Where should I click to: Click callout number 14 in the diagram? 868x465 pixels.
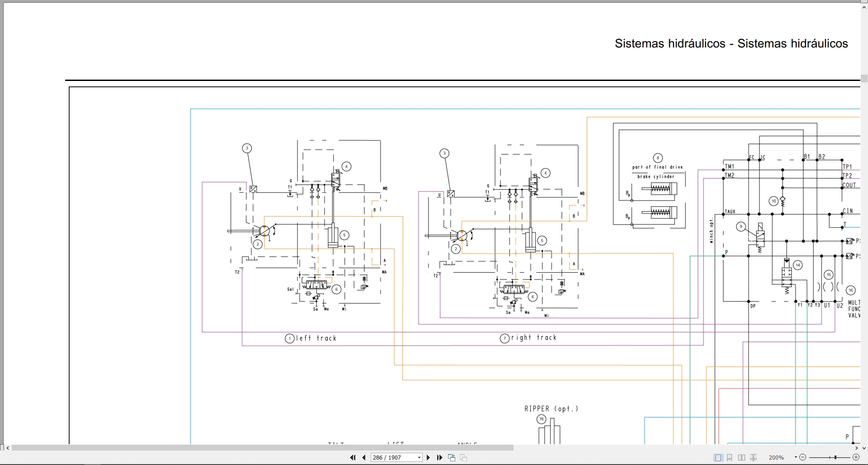pos(798,266)
